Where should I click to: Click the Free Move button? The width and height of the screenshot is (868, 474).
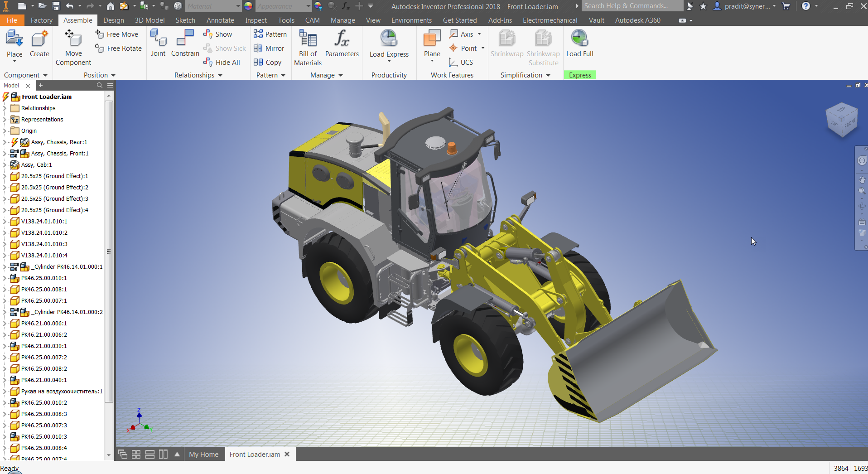point(117,34)
